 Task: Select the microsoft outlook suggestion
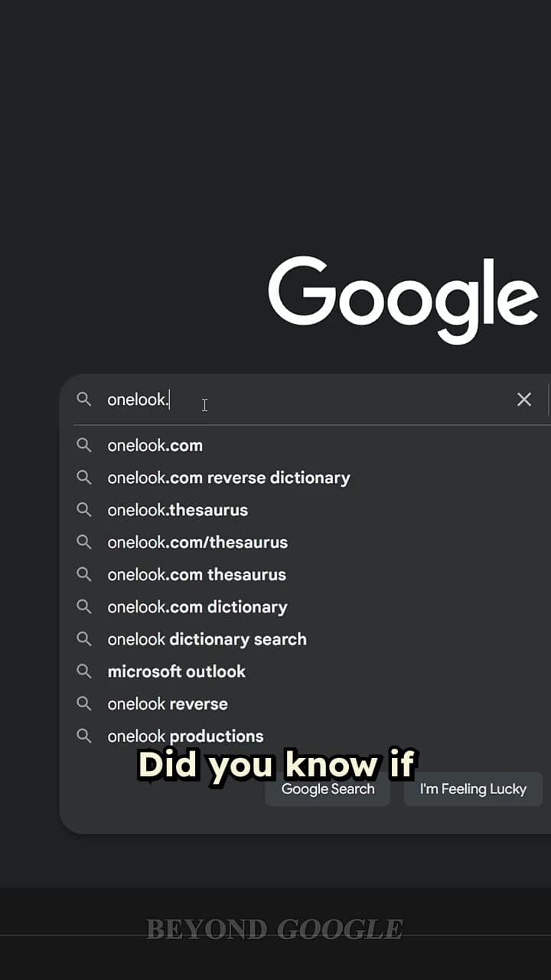tap(177, 671)
